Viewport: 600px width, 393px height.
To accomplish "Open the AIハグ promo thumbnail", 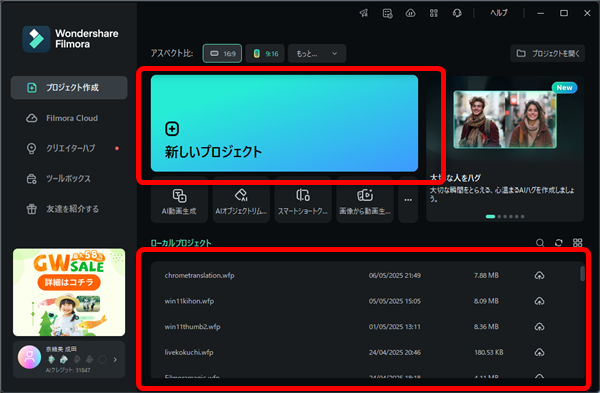I will [x=505, y=119].
